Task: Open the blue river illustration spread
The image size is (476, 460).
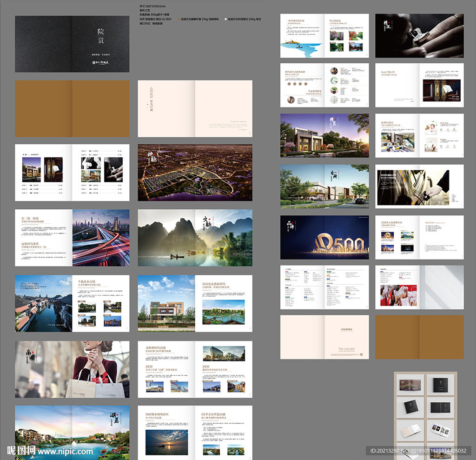Action: pyautogui.click(x=324, y=35)
